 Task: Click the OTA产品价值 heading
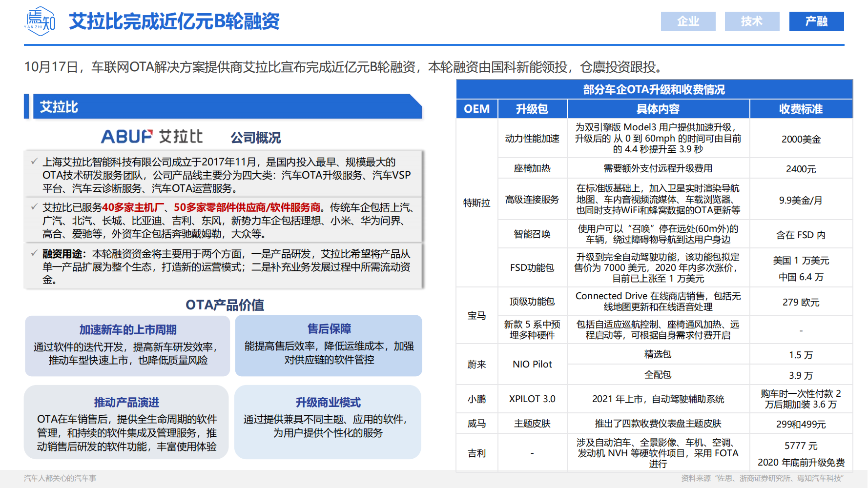225,305
